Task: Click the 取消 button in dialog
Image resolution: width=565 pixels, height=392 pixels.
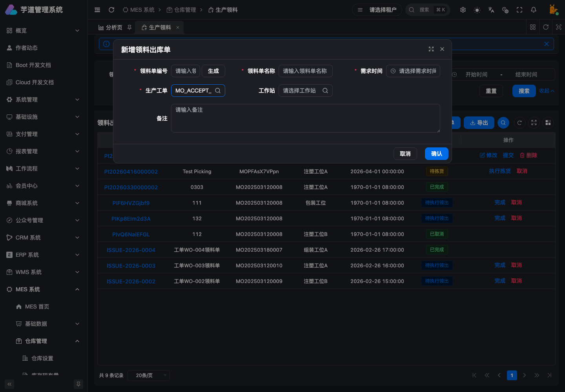Action: (405, 154)
